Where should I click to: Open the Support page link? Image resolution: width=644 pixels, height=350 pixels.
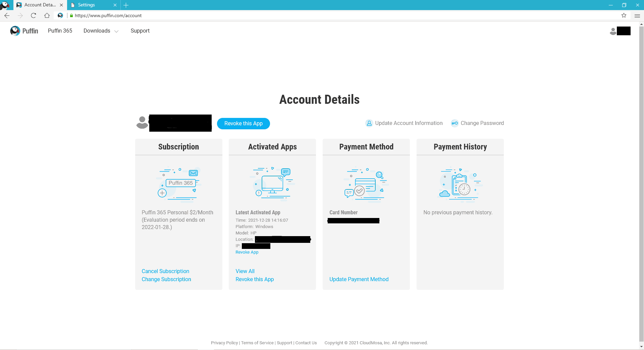point(140,31)
